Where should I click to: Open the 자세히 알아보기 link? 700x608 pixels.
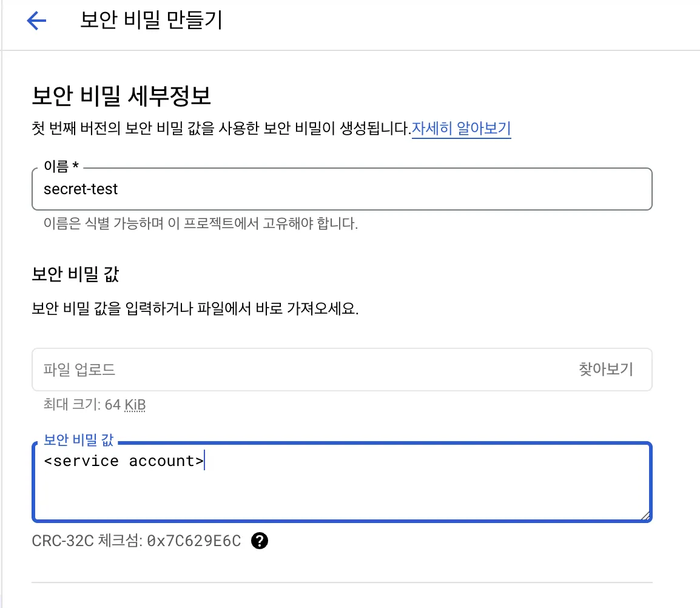(x=461, y=129)
